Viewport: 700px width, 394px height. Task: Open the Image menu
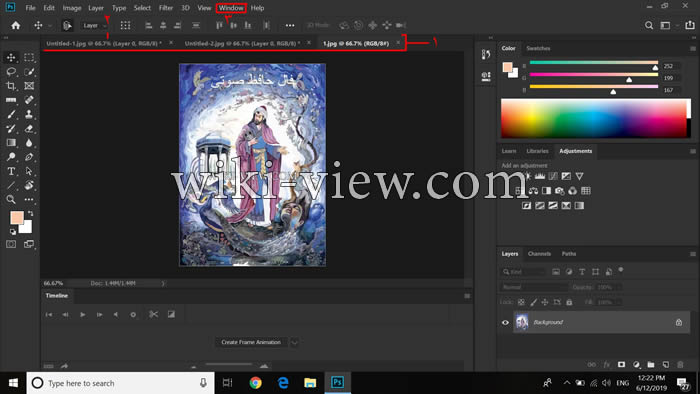click(72, 8)
